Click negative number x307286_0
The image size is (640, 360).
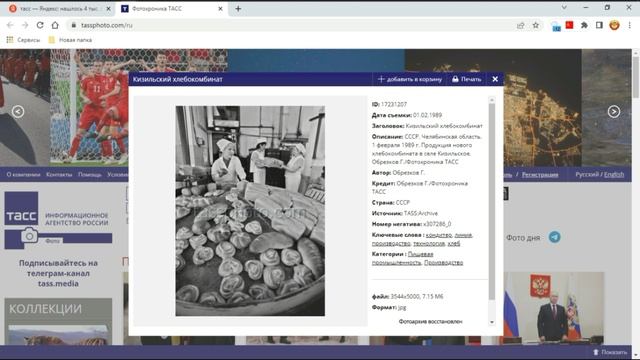(x=437, y=224)
